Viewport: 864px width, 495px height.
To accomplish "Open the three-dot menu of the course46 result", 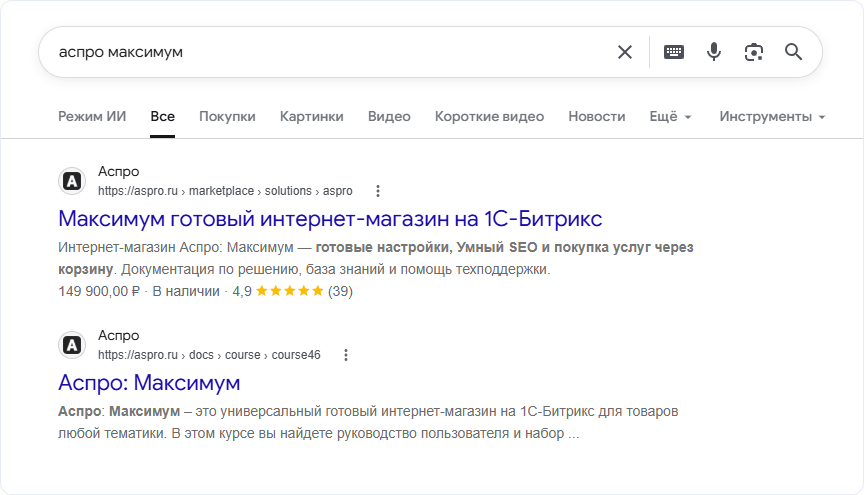I will 346,355.
